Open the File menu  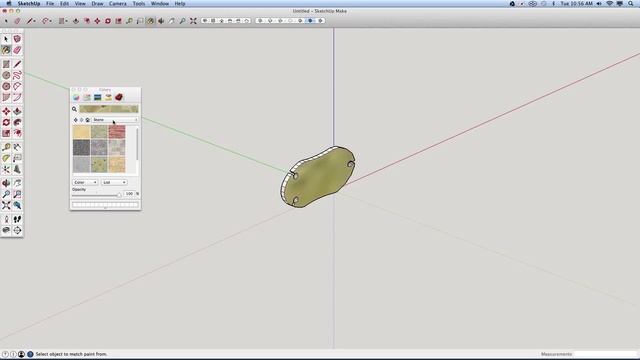[50, 4]
